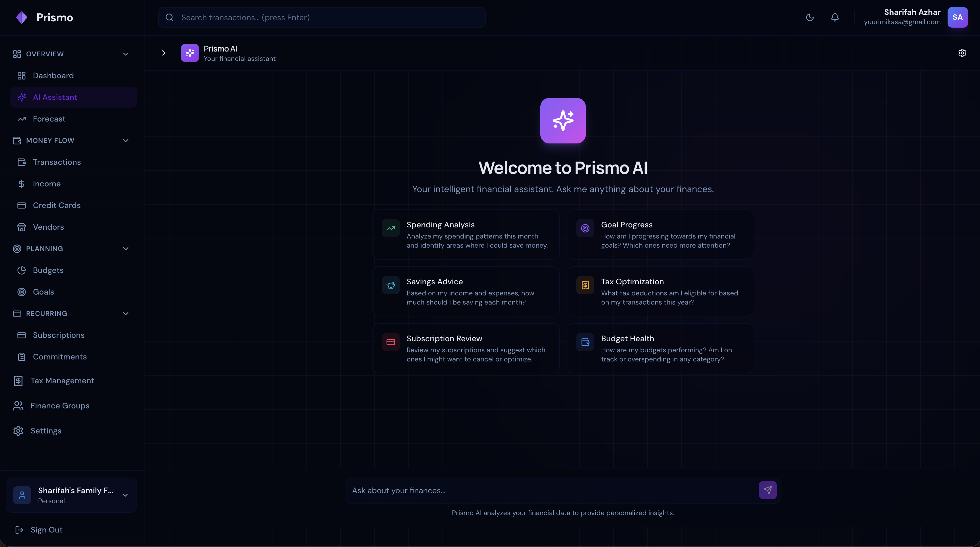Open the Sharifah's Family workspace dropdown

125,495
